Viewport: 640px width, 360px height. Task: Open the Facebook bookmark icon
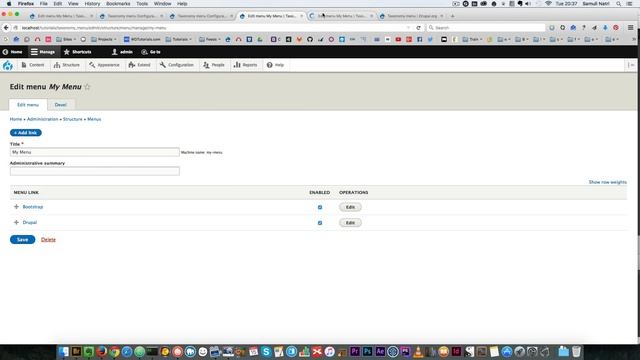point(420,40)
